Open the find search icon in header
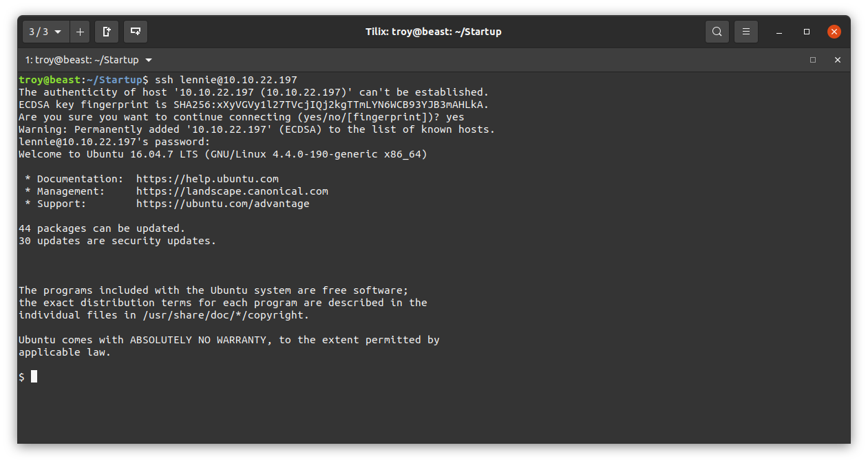Screen dimensions: 868x463 717,32
